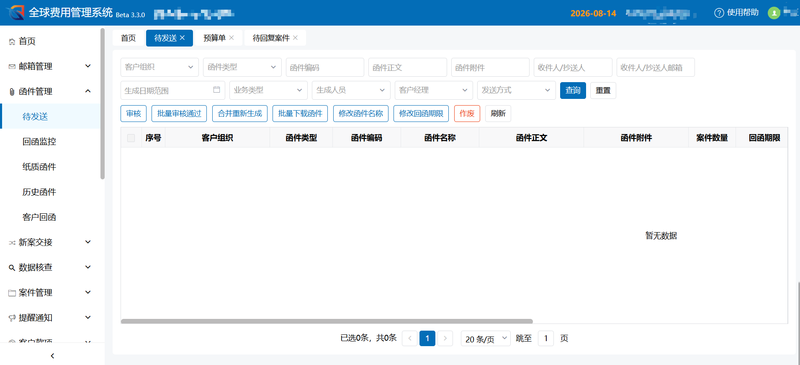Image resolution: width=800 pixels, height=365 pixels.
Task: Click the table horizontal scrollbar
Action: click(x=327, y=321)
